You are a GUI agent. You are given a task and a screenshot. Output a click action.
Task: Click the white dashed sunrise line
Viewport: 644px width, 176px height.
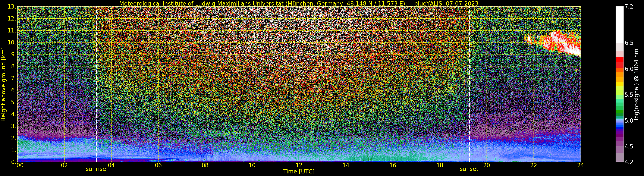point(96,84)
